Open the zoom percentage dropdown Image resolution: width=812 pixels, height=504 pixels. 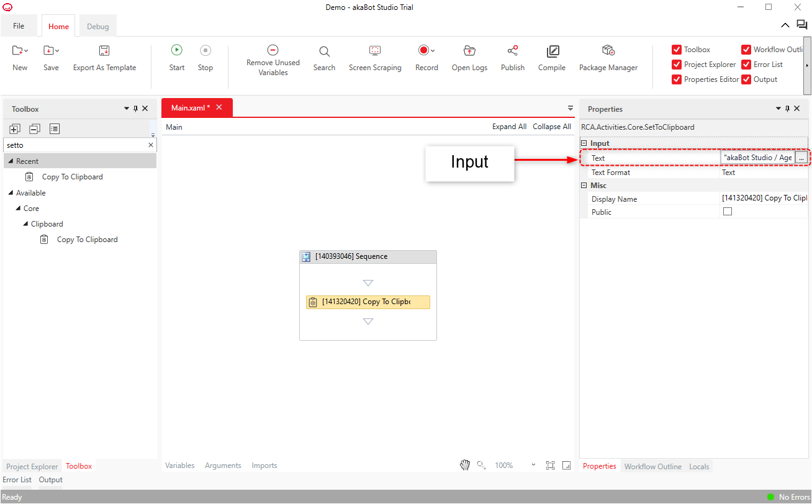pyautogui.click(x=533, y=466)
